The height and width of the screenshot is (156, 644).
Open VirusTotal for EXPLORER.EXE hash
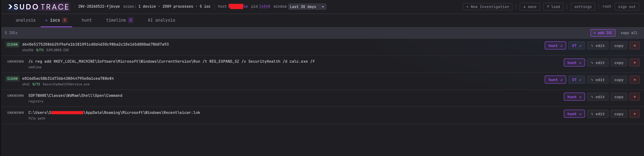577,46
